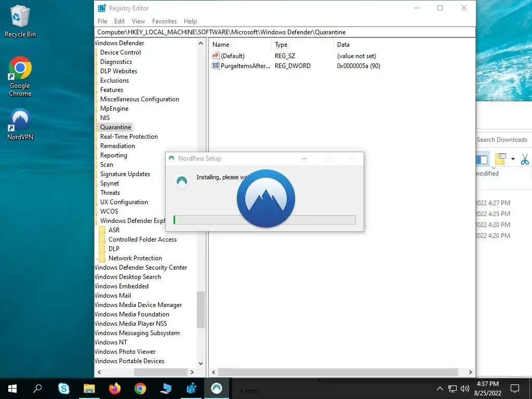This screenshot has height=399, width=532.
Task: Click the ASR folder icon
Action: coord(102,230)
